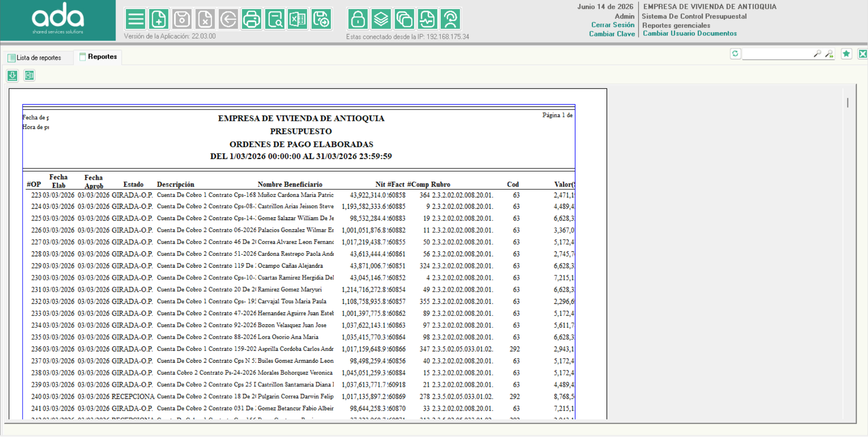Click the overlapping copies icon
868x437 pixels.
pos(404,19)
